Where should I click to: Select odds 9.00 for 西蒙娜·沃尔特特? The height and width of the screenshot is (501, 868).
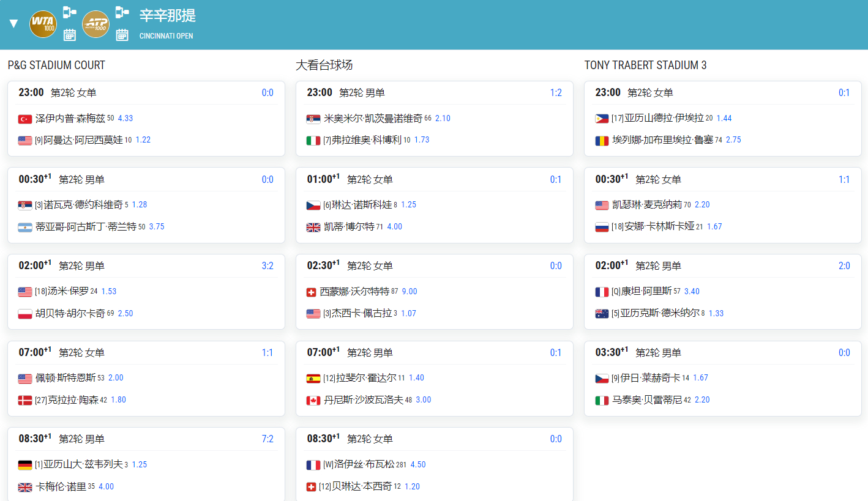click(x=410, y=292)
